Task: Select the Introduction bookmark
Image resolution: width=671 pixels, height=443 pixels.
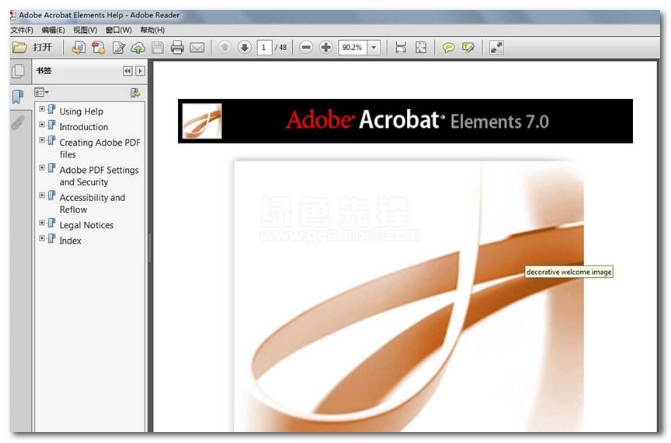Action: [83, 127]
